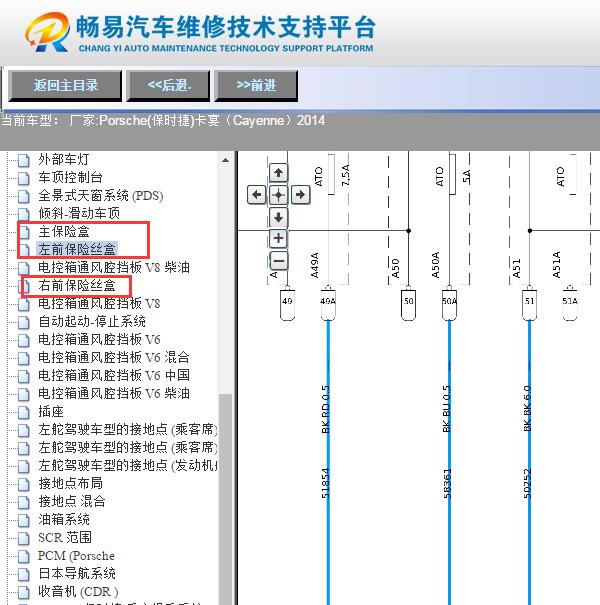Viewport: 600px width, 605px height.
Task: Click wire number 51854 label
Action: tap(325, 483)
